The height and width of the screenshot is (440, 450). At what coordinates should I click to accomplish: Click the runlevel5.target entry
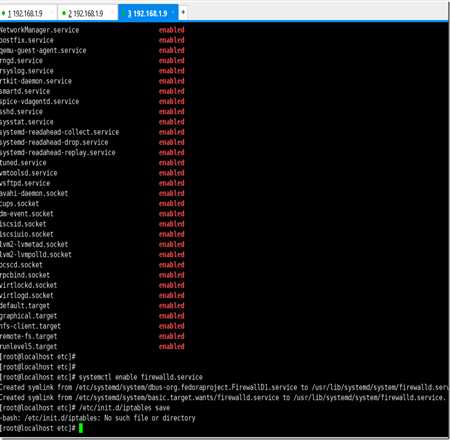click(x=28, y=347)
